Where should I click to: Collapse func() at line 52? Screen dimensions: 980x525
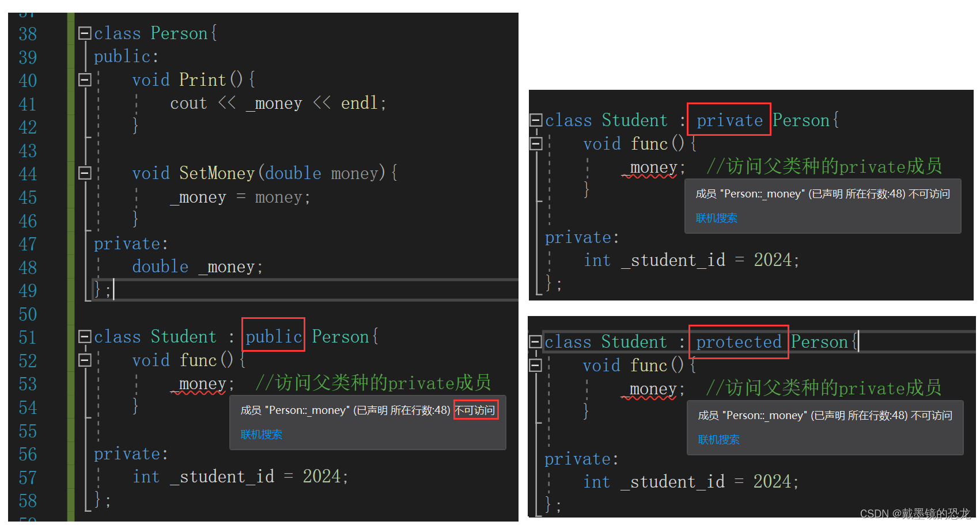pos(85,360)
